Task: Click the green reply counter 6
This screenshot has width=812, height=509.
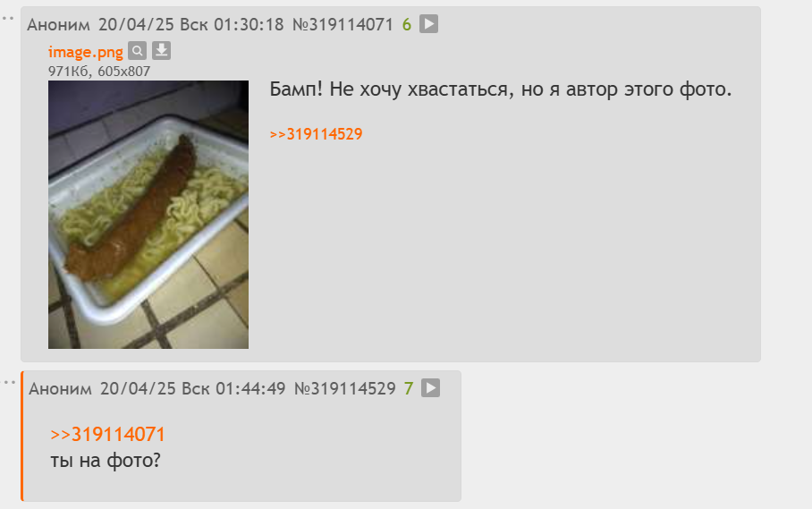Action: coord(407,24)
